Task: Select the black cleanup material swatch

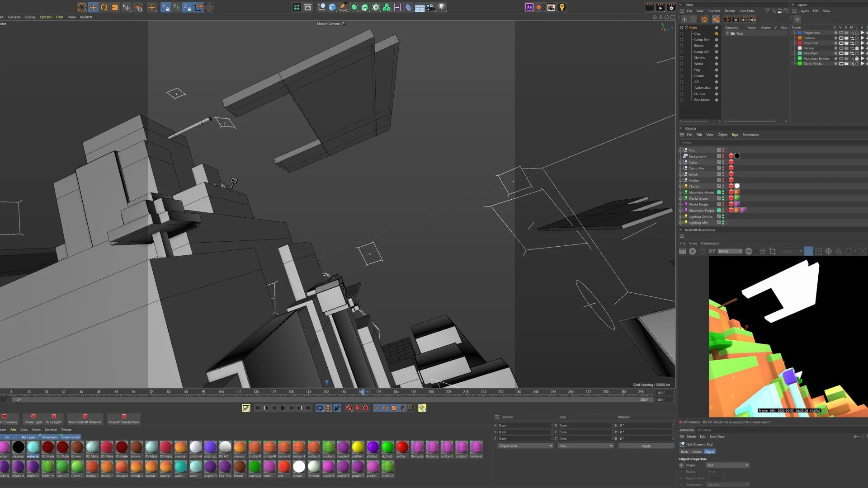Action: (18, 447)
